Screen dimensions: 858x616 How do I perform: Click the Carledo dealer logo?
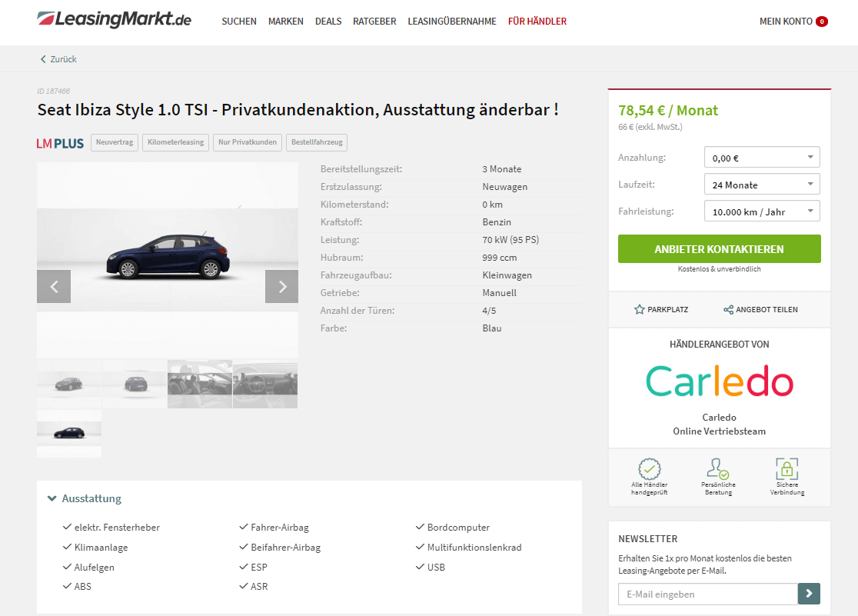click(x=720, y=381)
